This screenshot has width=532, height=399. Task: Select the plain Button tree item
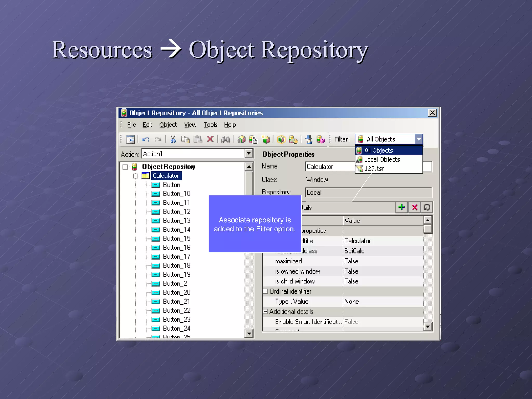coord(172,185)
